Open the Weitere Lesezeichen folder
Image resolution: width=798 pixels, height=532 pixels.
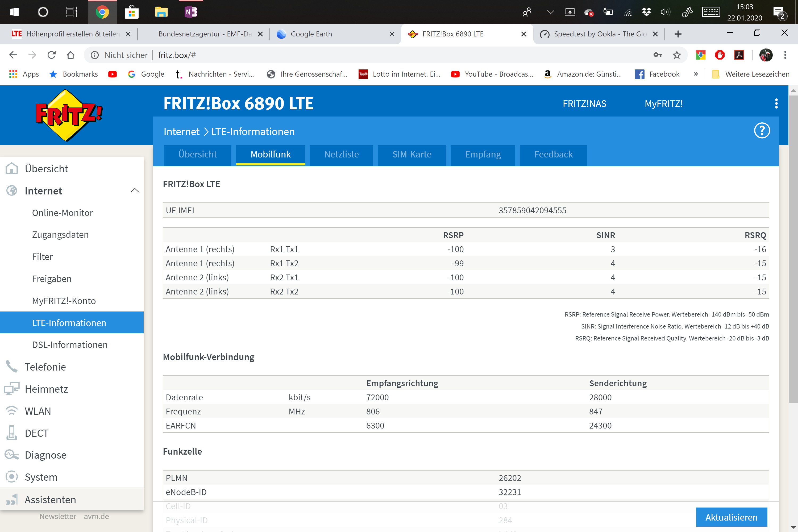pyautogui.click(x=750, y=74)
